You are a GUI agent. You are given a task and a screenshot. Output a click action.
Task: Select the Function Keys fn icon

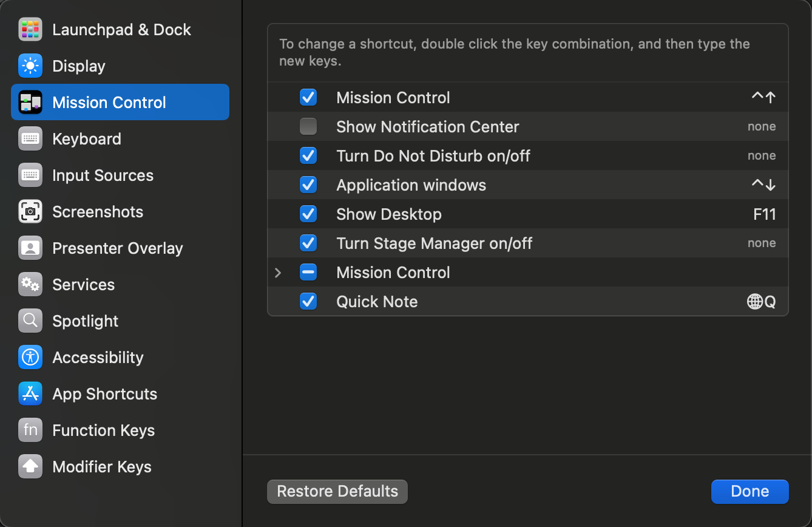[30, 430]
